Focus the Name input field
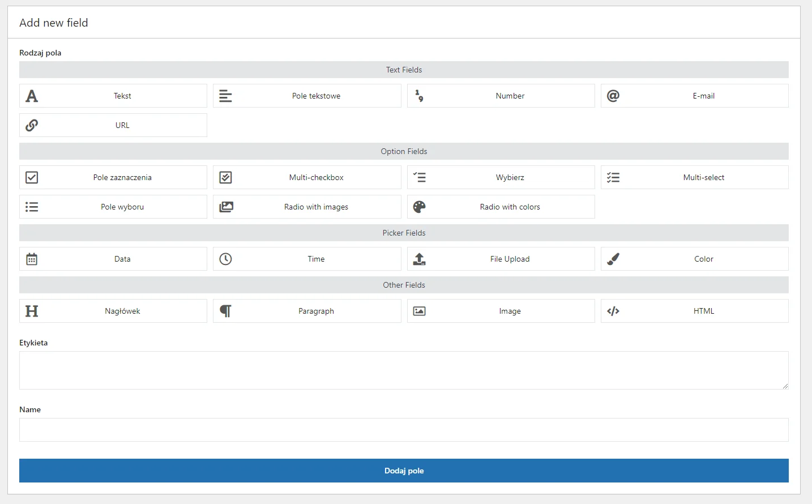 point(404,430)
